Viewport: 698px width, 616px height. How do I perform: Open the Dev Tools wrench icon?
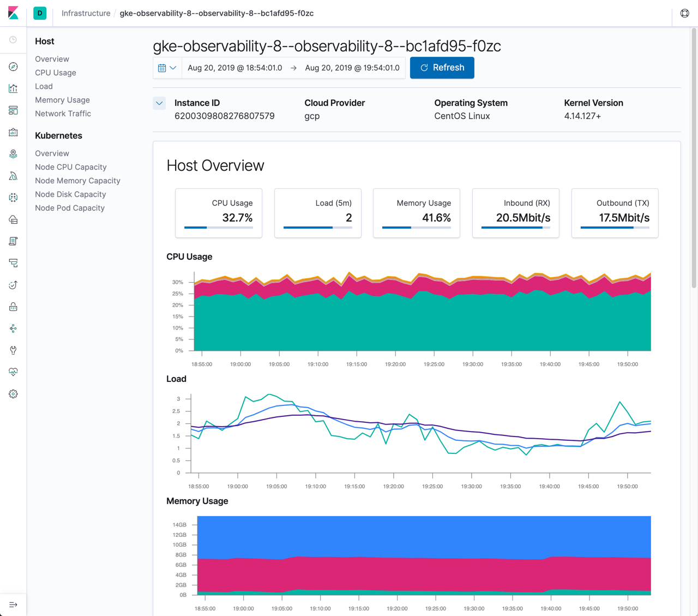coord(13,350)
